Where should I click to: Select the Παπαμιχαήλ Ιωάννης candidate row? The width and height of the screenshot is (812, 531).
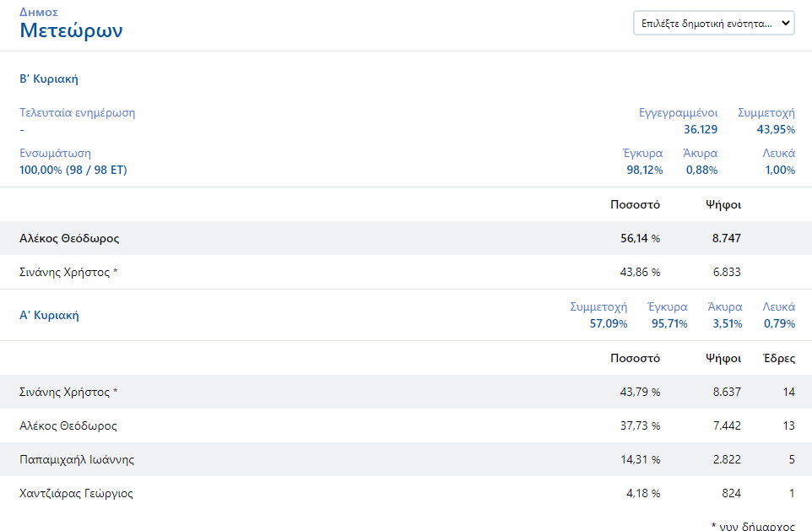point(77,459)
